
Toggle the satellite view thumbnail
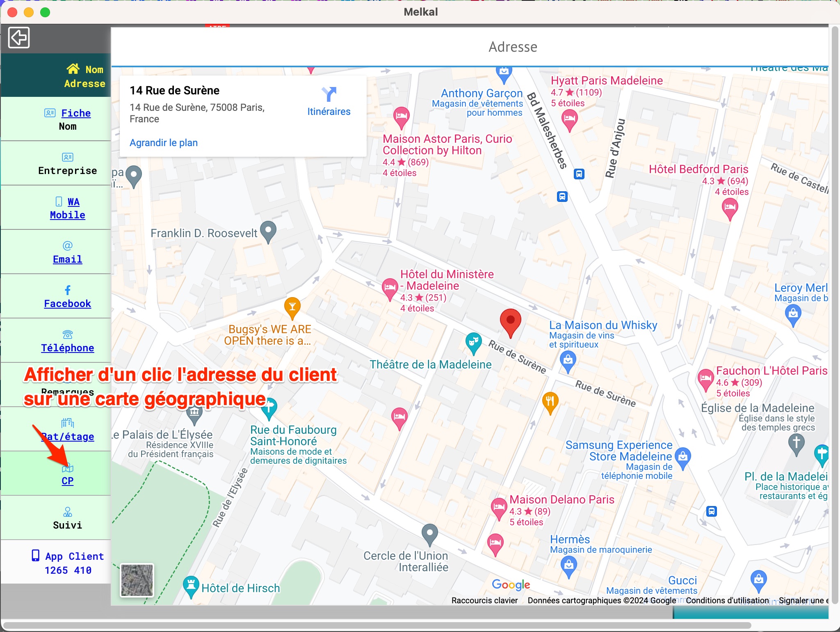point(137,580)
